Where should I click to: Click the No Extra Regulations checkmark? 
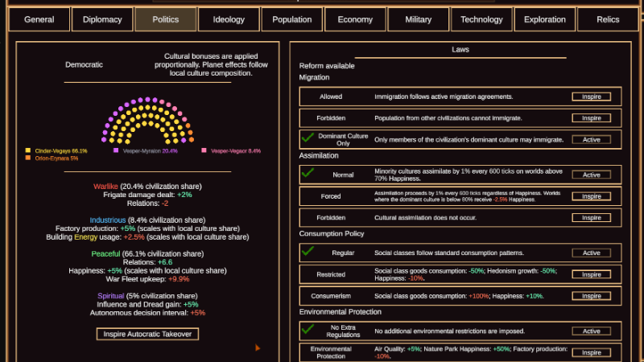click(308, 329)
